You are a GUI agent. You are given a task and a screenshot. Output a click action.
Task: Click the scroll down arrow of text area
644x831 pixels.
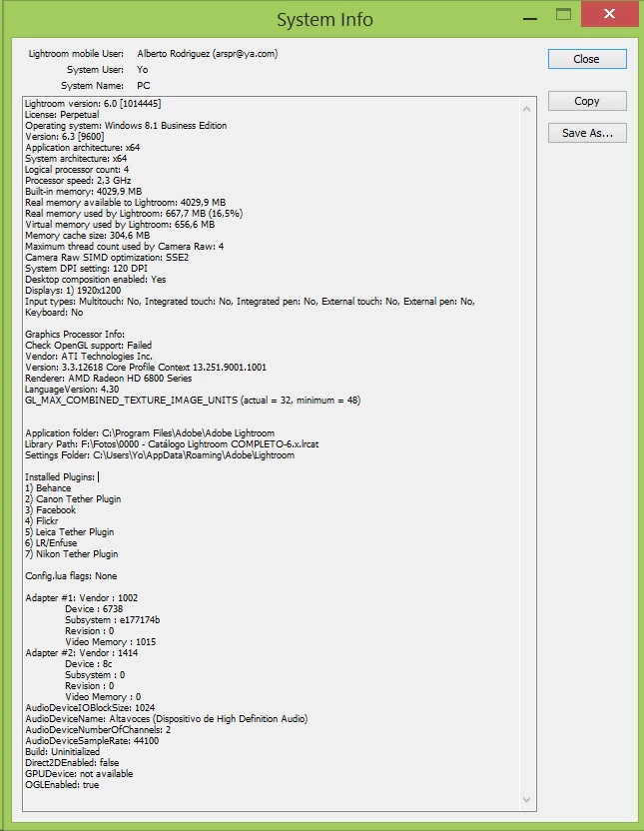click(x=526, y=799)
